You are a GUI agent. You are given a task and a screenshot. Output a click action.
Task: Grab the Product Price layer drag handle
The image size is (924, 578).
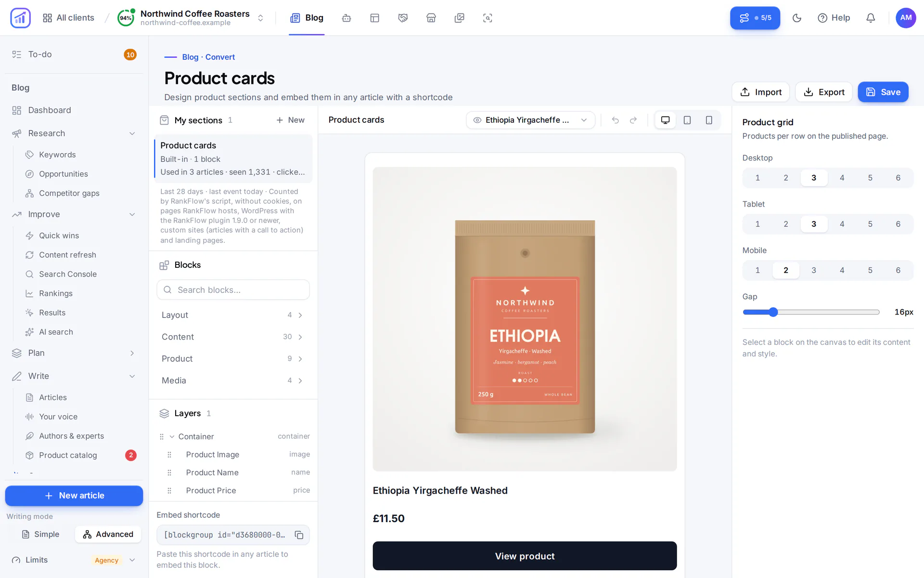click(x=169, y=490)
